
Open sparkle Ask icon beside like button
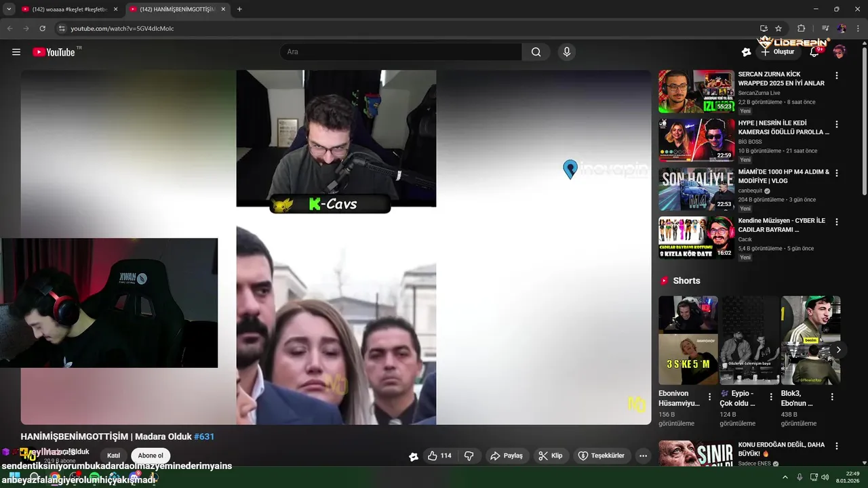tap(414, 456)
